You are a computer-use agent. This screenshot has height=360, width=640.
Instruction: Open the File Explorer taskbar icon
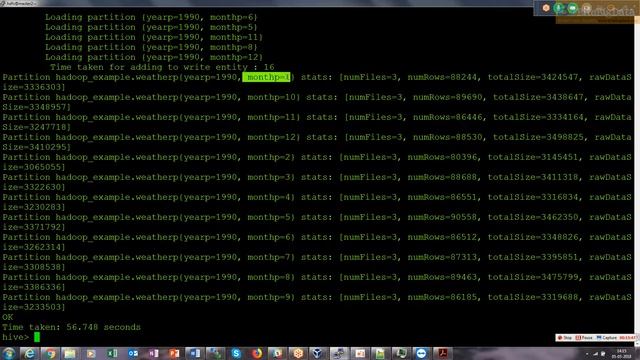(70, 353)
